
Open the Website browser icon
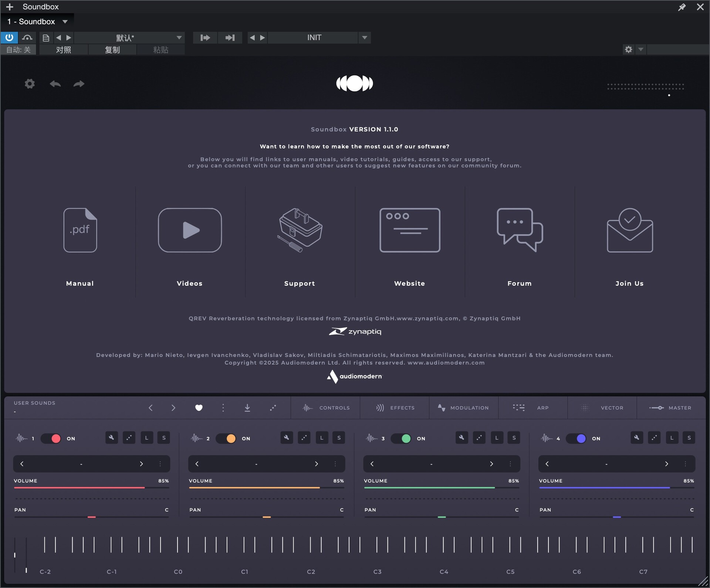point(410,230)
